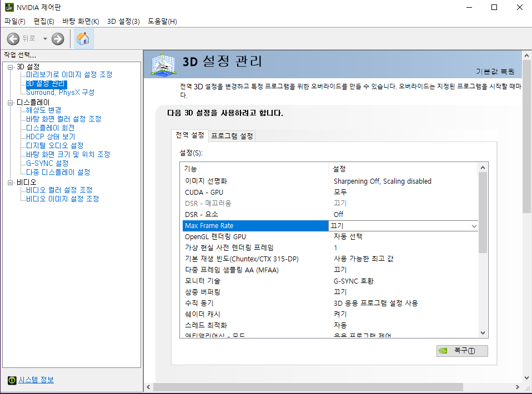Open the back history dropdown arrow
The height and width of the screenshot is (394, 532).
pos(45,39)
